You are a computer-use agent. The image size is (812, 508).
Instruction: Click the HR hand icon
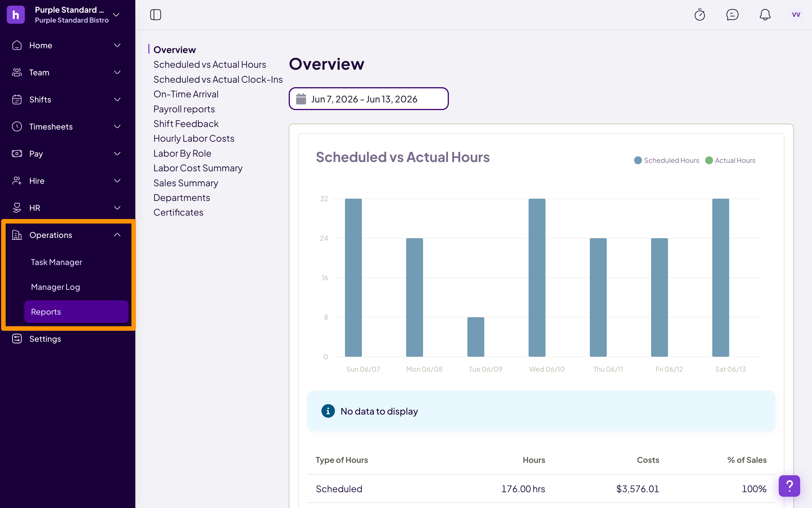[x=17, y=208]
